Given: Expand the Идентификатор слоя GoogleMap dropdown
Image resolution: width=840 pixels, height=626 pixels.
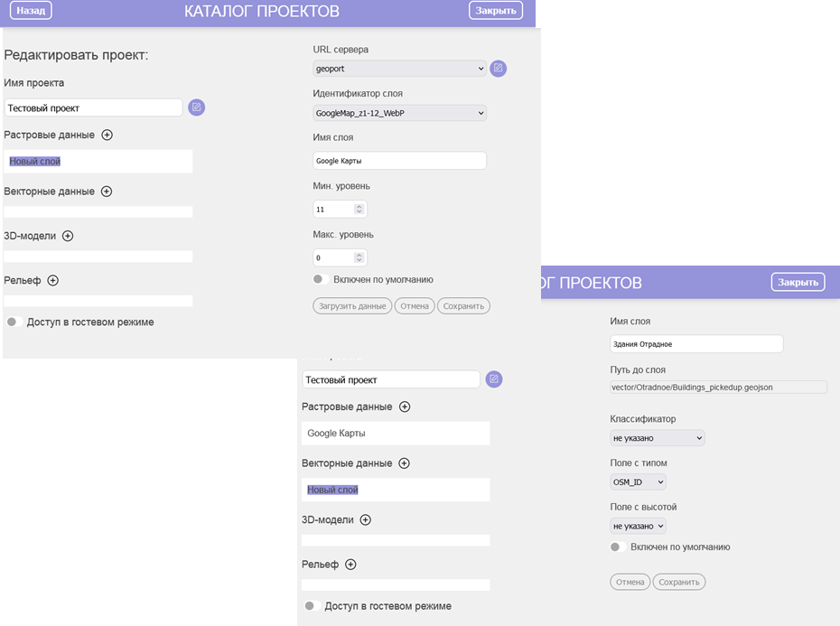Looking at the screenshot, I should click(x=399, y=113).
